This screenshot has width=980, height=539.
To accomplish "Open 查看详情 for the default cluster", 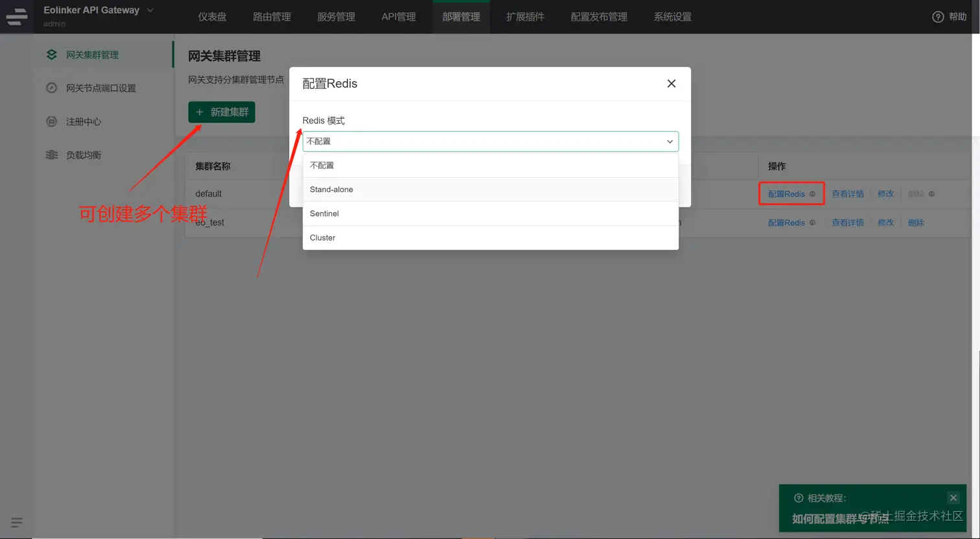I will 847,193.
